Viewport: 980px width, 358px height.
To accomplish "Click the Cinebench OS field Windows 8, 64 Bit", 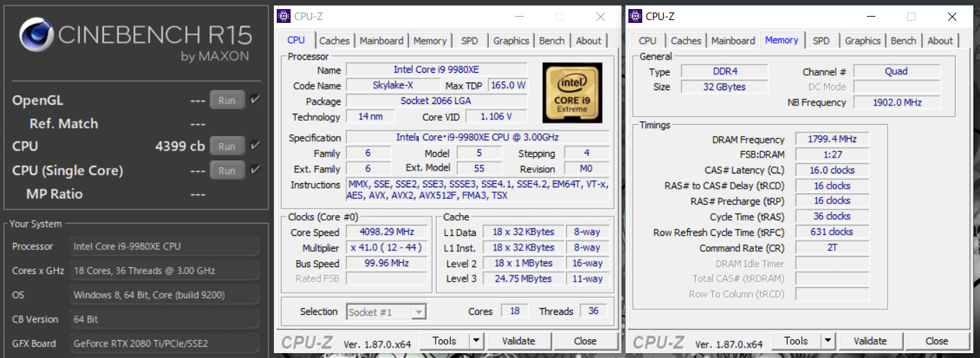I will (x=164, y=295).
